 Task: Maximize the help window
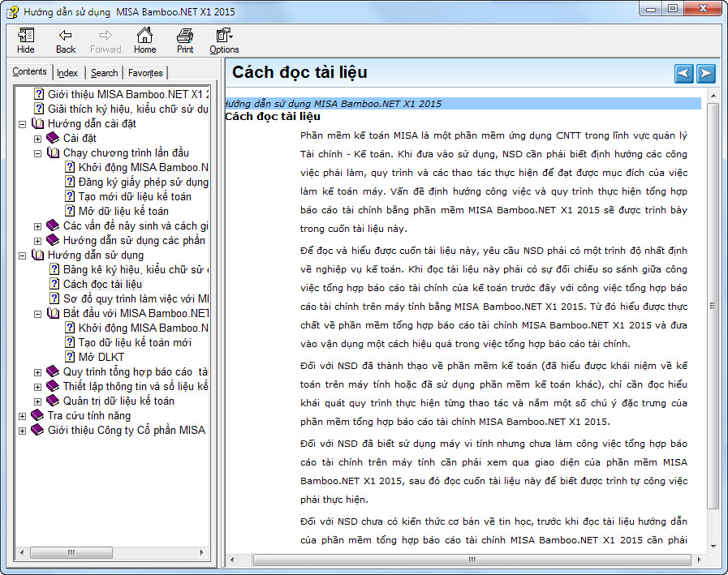tap(673, 8)
